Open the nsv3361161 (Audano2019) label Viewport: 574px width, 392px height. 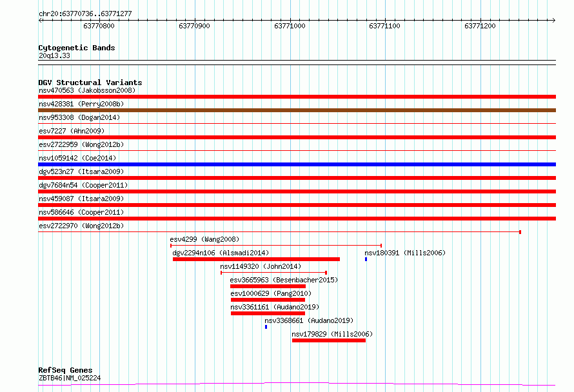[x=275, y=307]
